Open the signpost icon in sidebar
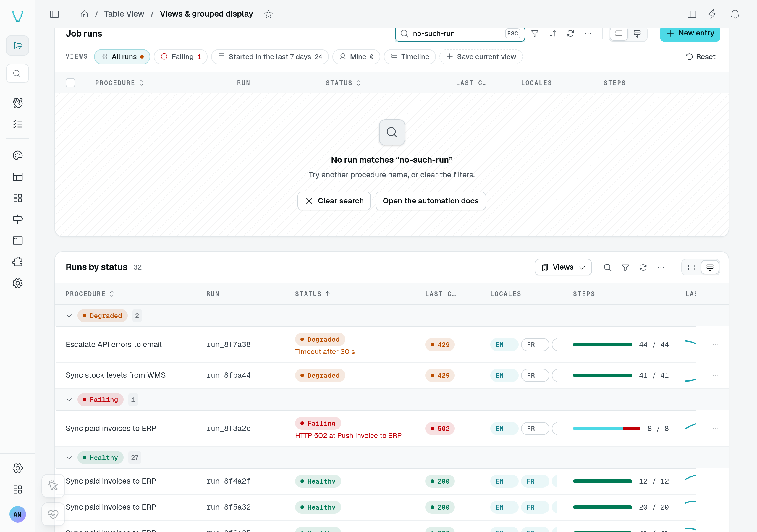The height and width of the screenshot is (532, 757). coord(18,219)
